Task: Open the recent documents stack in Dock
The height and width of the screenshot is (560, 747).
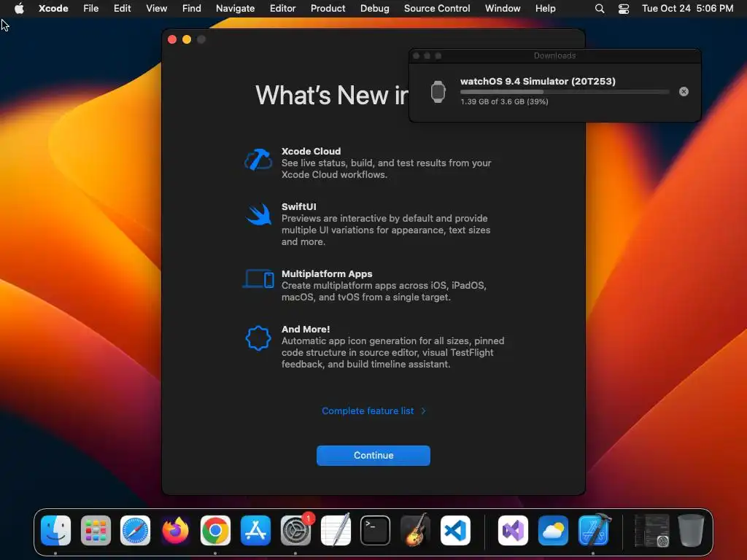Action: 651,530
